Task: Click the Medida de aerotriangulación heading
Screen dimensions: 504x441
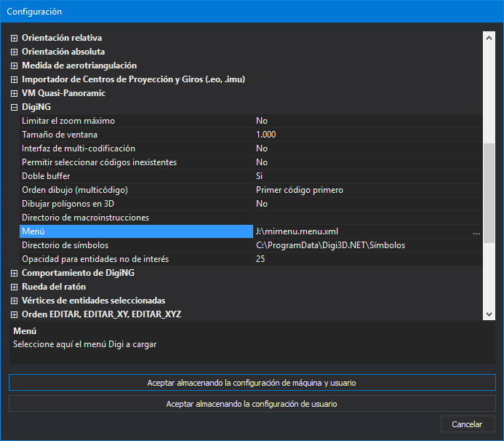Action: pos(79,65)
